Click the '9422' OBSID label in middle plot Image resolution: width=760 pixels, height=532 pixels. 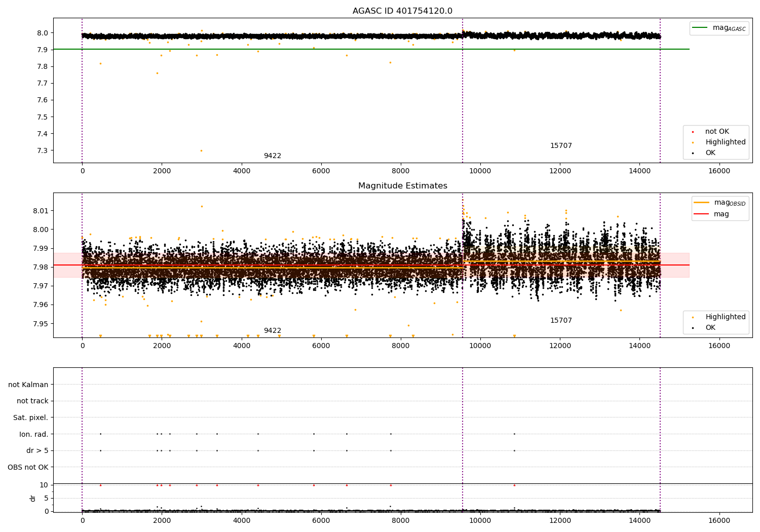pyautogui.click(x=272, y=331)
